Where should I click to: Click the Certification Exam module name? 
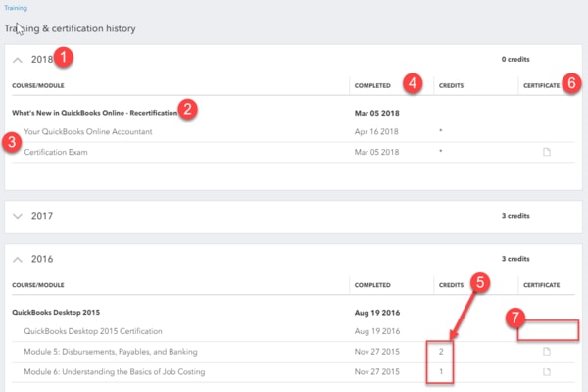click(56, 152)
